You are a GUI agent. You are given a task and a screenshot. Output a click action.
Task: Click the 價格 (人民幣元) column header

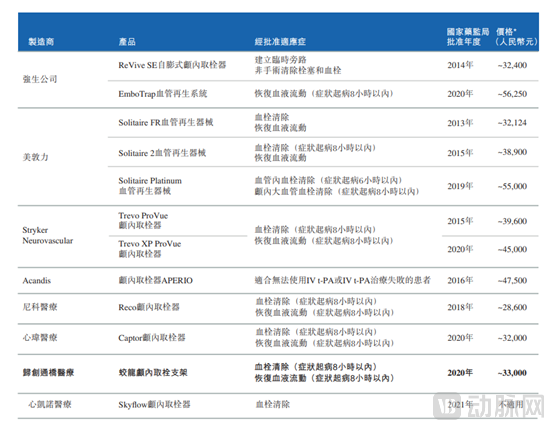click(516, 37)
